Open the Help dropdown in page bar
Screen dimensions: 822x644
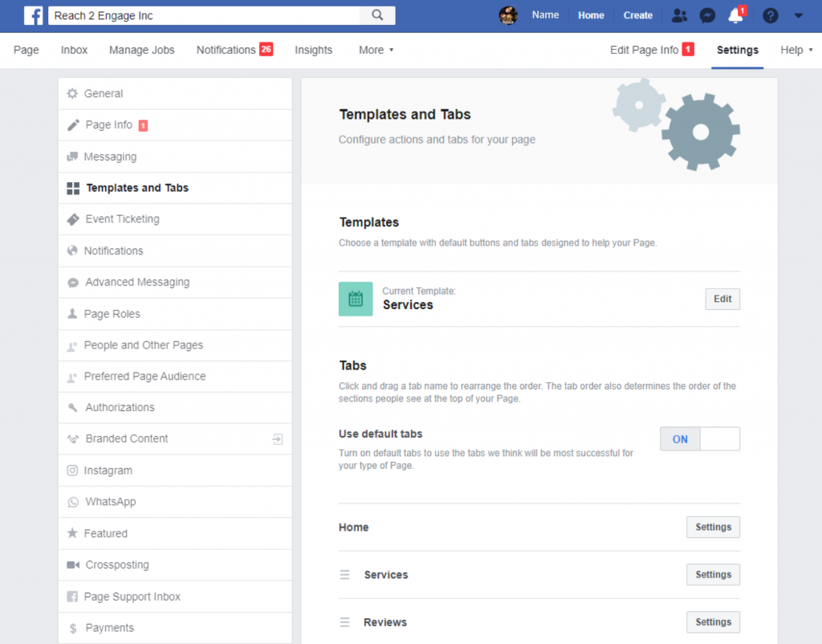pyautogui.click(x=795, y=50)
